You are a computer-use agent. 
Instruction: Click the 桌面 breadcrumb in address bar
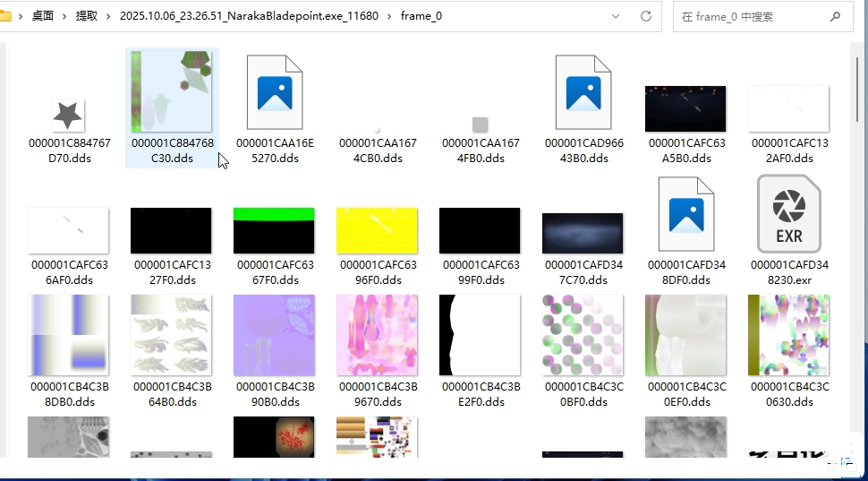click(x=43, y=16)
